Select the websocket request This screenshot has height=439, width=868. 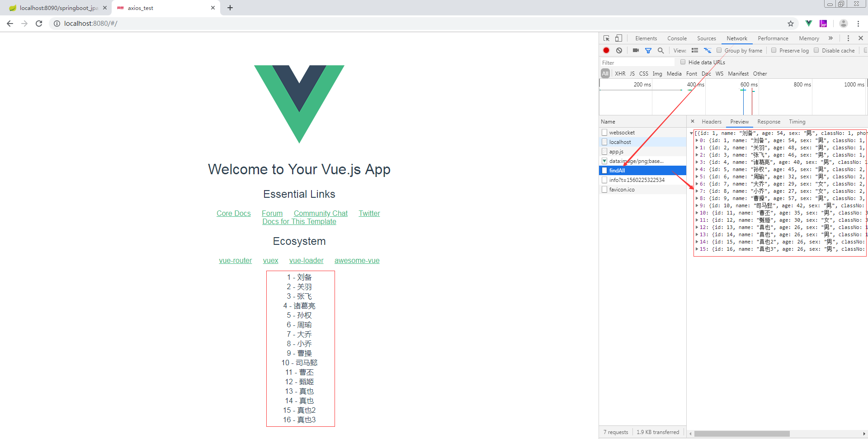(642, 133)
